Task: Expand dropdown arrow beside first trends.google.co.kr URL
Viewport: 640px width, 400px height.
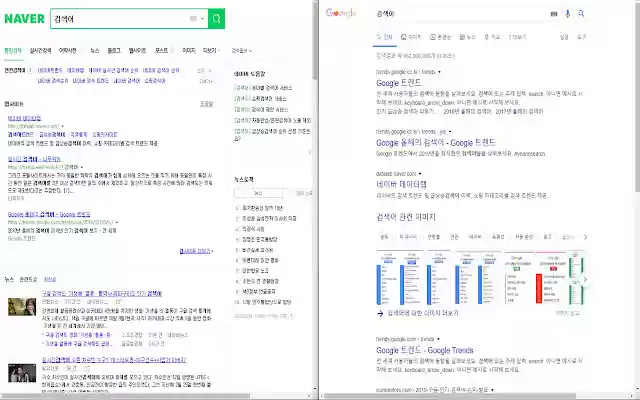Action: (439, 72)
